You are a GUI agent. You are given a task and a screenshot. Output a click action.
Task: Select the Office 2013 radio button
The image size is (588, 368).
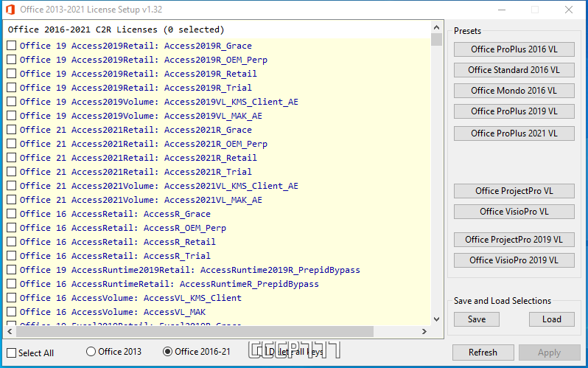[91, 352]
